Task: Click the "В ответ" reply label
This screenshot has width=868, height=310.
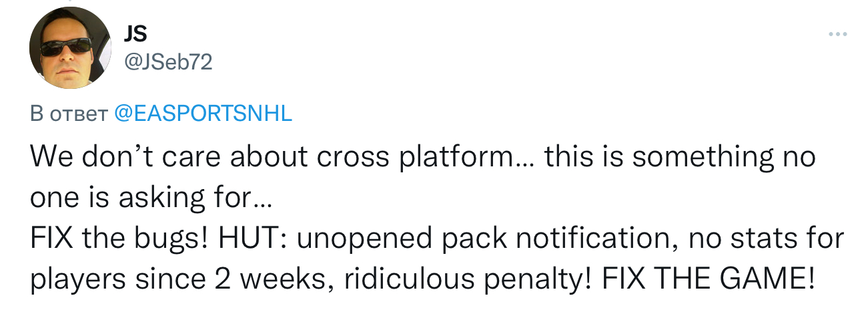Action: tap(69, 114)
